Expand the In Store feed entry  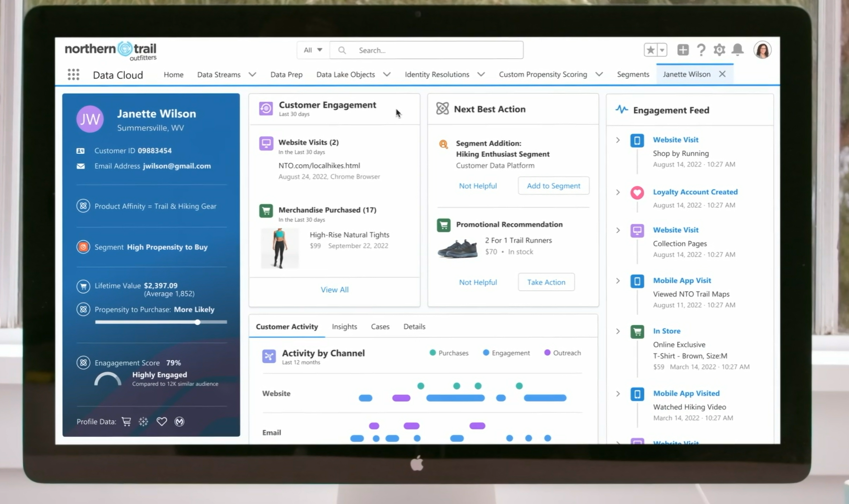pyautogui.click(x=618, y=332)
